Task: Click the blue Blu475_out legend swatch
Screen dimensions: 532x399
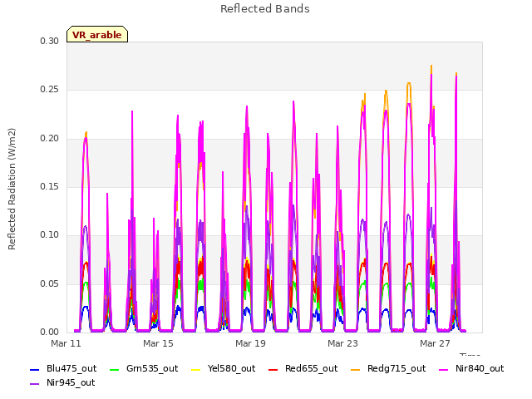Action: 35,369
